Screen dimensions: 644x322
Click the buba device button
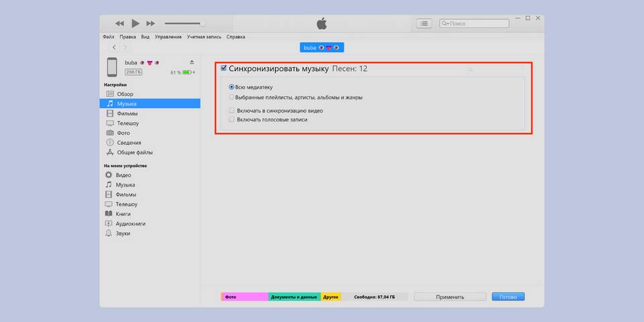pyautogui.click(x=321, y=48)
